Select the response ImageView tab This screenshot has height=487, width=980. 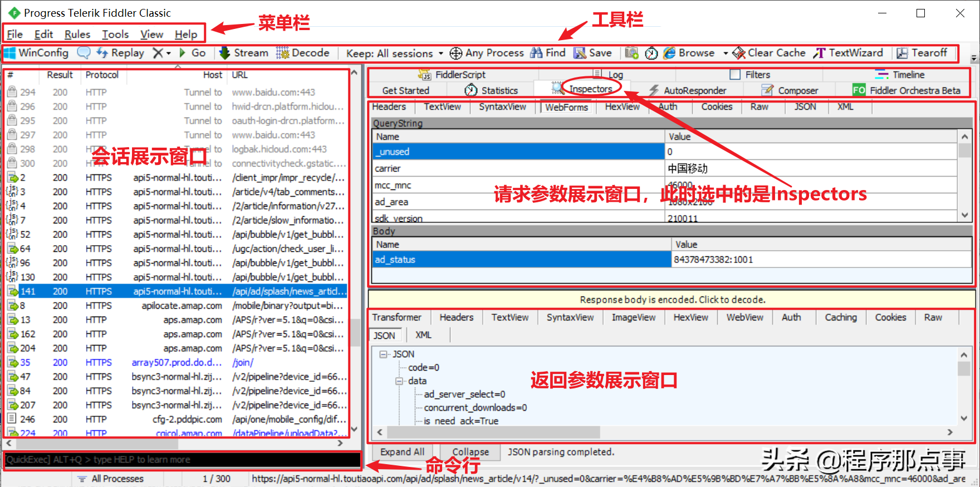tap(634, 318)
